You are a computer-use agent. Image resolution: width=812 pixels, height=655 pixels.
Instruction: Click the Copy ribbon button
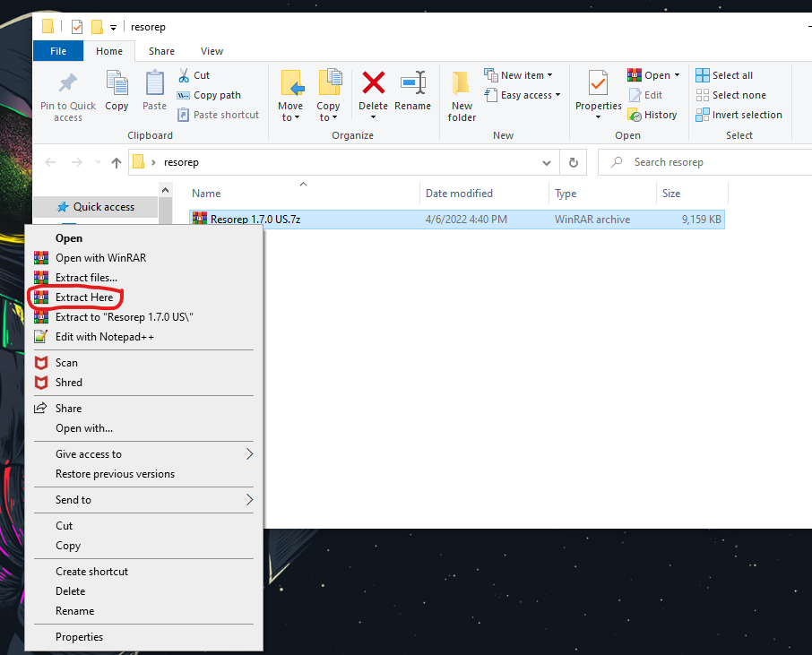tap(117, 91)
